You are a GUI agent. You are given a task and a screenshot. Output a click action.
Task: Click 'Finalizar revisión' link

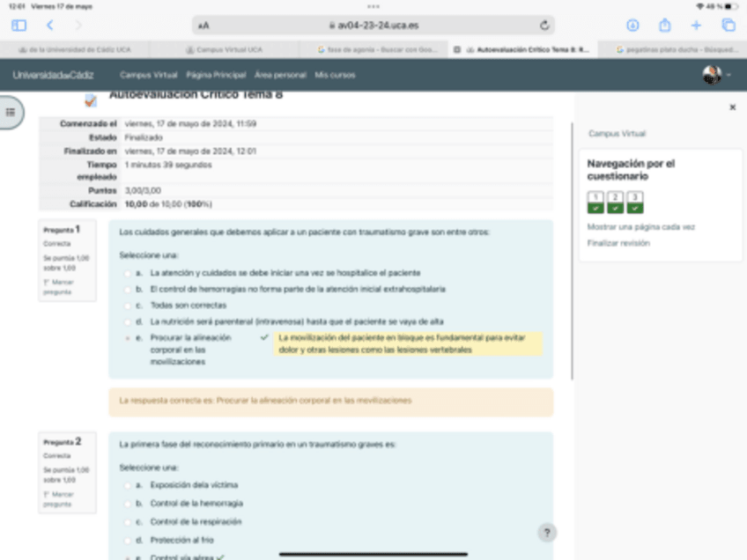[x=618, y=243]
